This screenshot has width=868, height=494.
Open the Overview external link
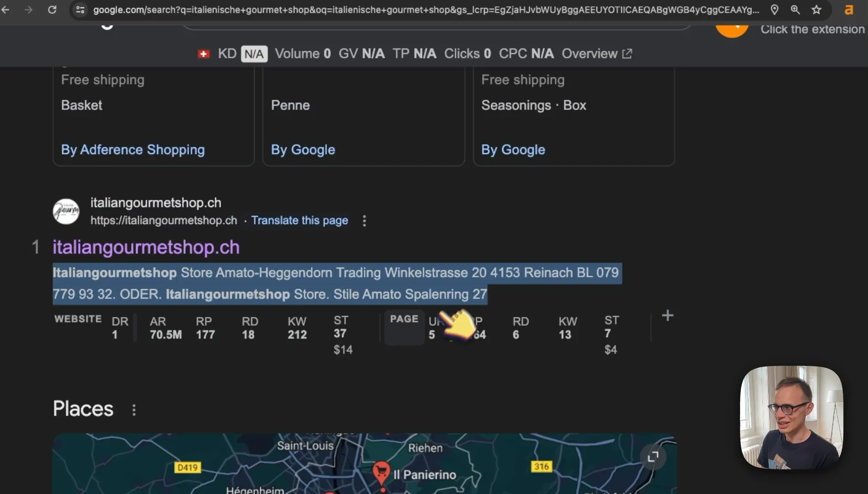coord(597,54)
